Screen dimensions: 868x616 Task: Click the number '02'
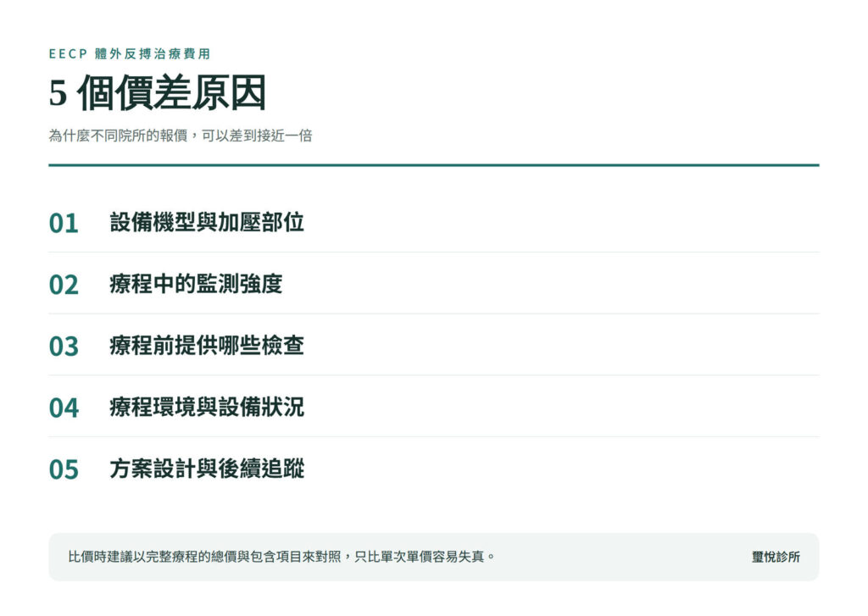point(64,285)
